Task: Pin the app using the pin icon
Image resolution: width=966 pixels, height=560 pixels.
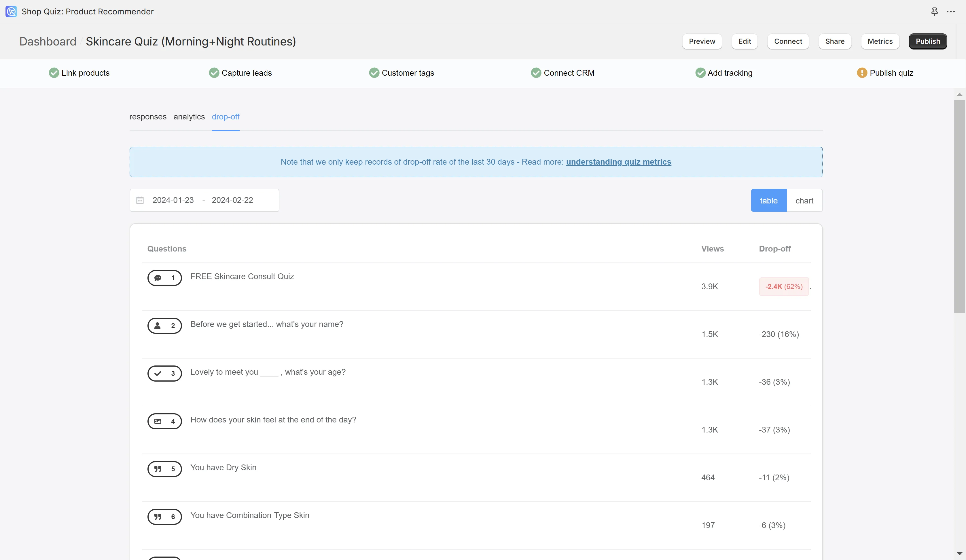Action: (935, 12)
